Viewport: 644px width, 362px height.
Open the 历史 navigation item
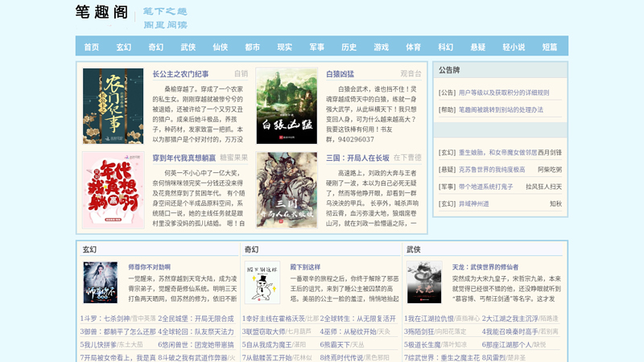click(349, 47)
